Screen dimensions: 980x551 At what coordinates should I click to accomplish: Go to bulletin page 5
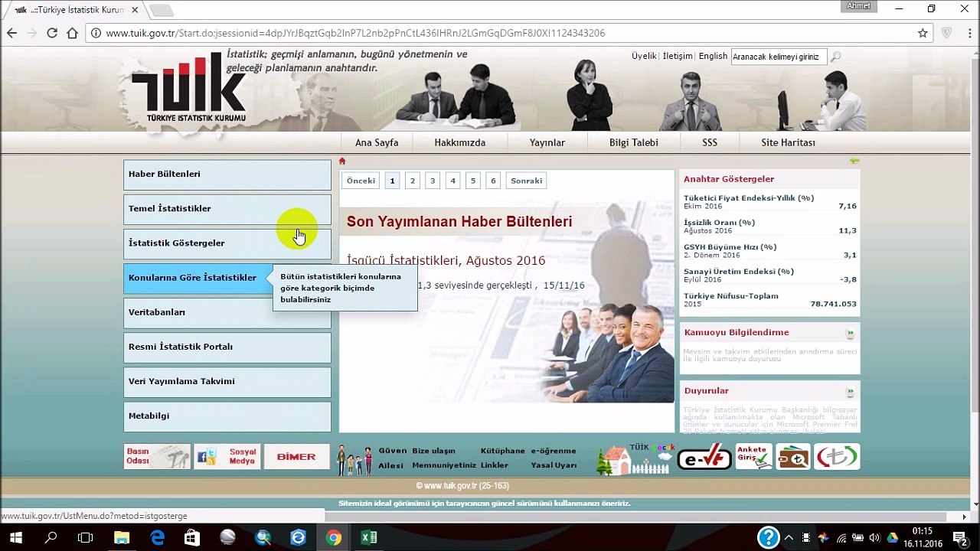coord(472,181)
